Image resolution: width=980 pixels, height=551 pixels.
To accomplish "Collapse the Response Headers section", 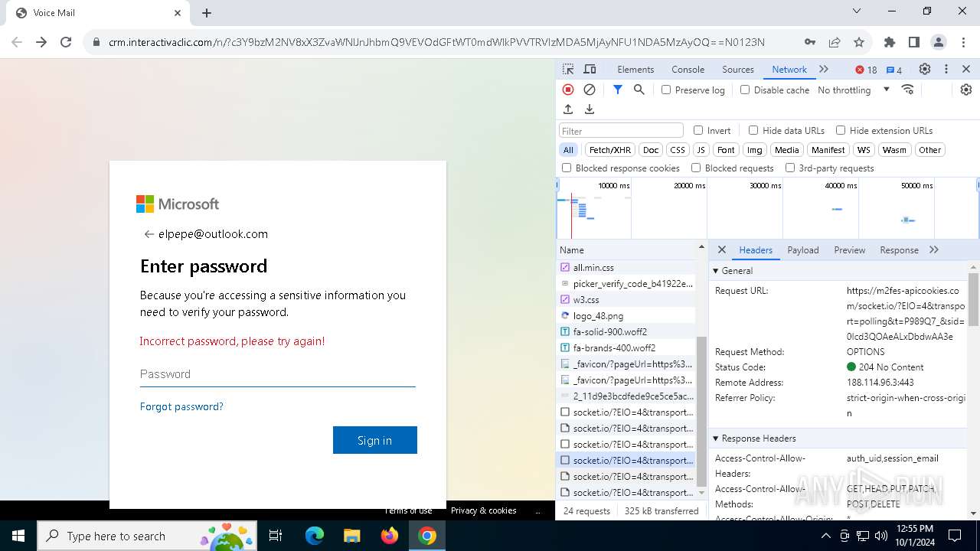I will [716, 439].
